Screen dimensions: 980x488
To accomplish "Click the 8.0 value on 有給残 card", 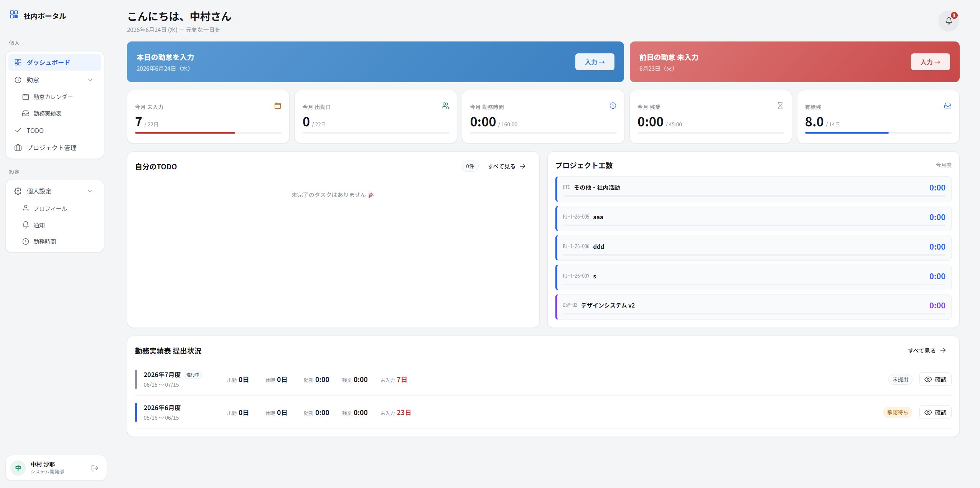I will 814,122.
